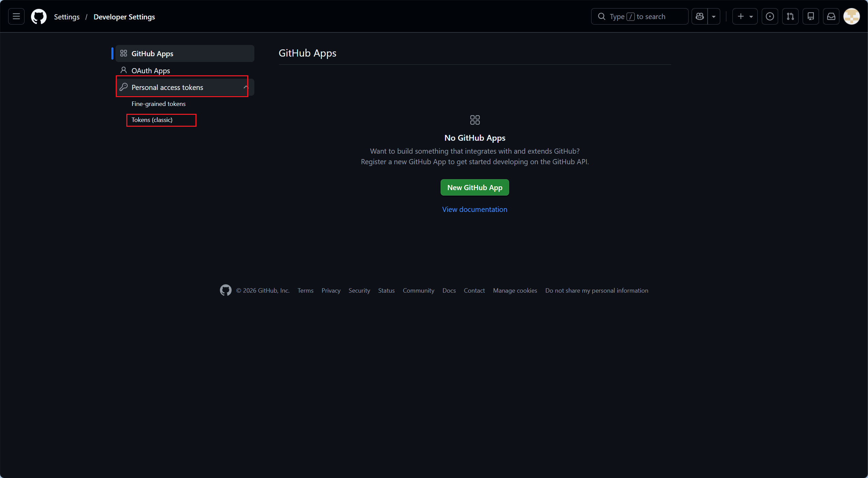Go to the GitHub homepage logo
Image resolution: width=868 pixels, height=478 pixels.
tap(39, 16)
